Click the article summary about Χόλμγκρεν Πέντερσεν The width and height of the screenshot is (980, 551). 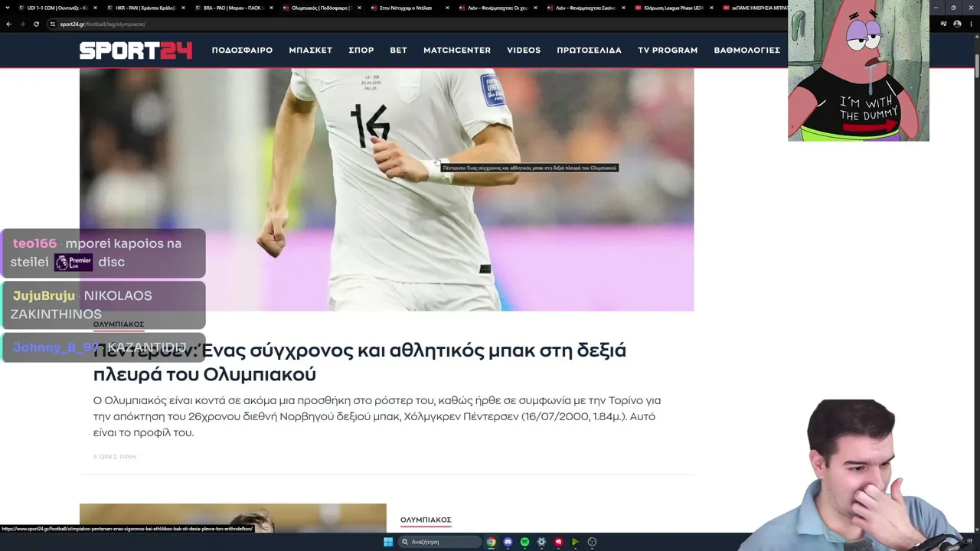pos(377,416)
